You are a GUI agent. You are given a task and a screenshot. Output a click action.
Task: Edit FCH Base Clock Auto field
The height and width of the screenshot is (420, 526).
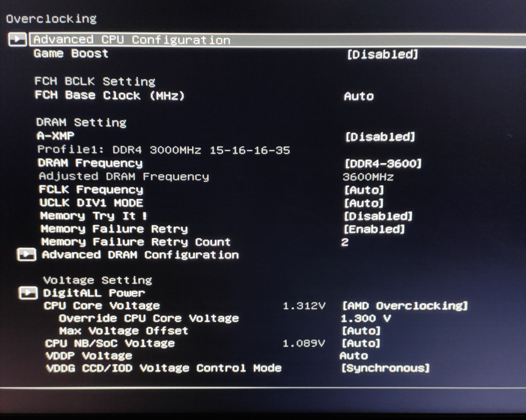pyautogui.click(x=359, y=96)
